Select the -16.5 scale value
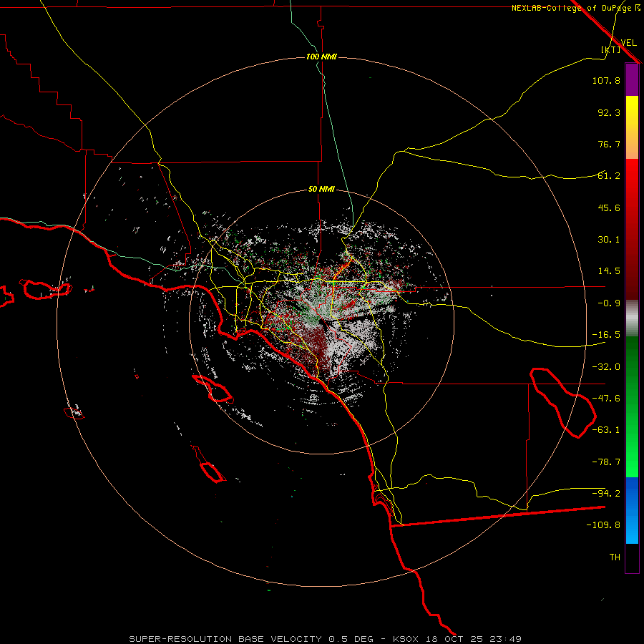The width and height of the screenshot is (644, 644). (606, 335)
